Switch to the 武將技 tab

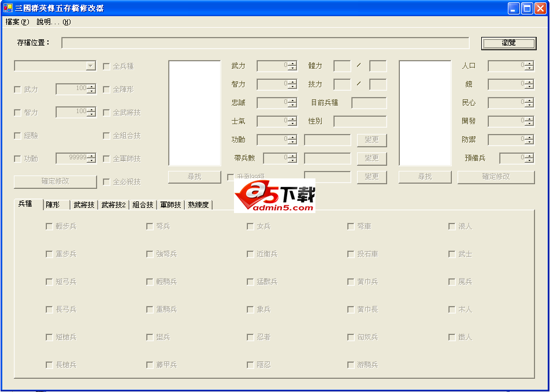click(84, 205)
